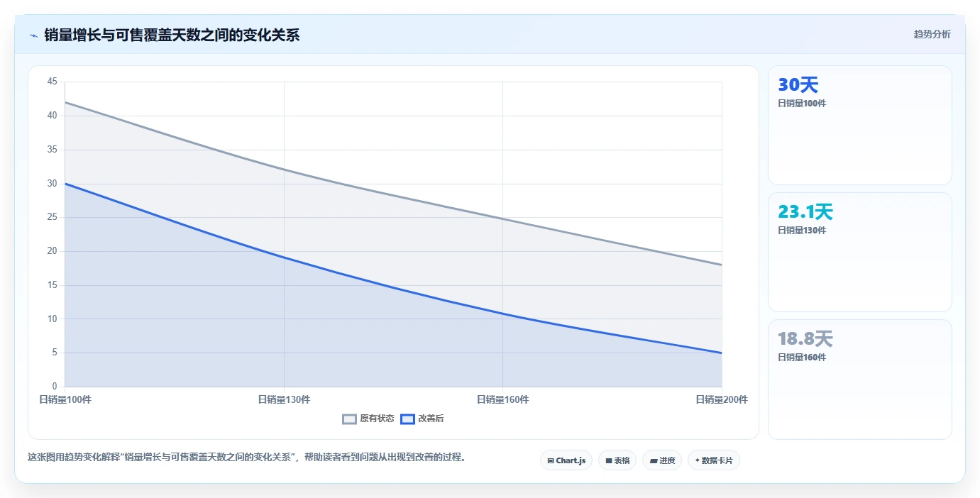Image resolution: width=980 pixels, height=498 pixels.
Task: Click the 趋势分析 label in the header
Action: click(932, 34)
